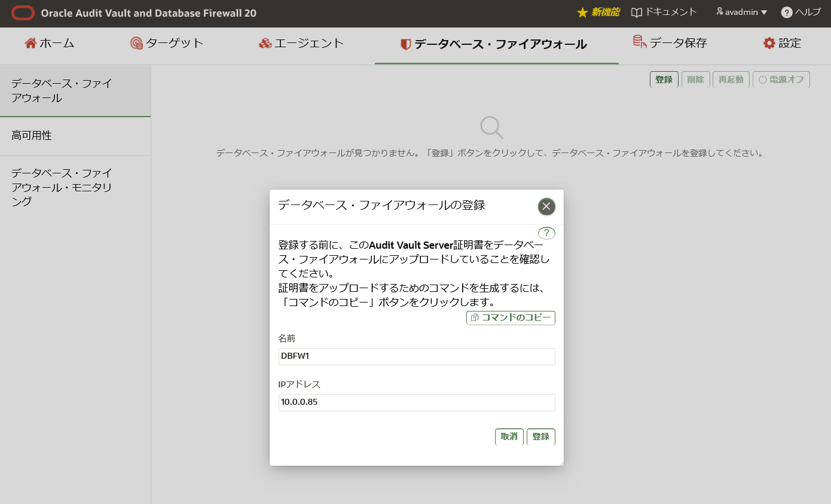Image resolution: width=831 pixels, height=504 pixels.
Task: Click the star icon beside 新機能
Action: tap(582, 13)
